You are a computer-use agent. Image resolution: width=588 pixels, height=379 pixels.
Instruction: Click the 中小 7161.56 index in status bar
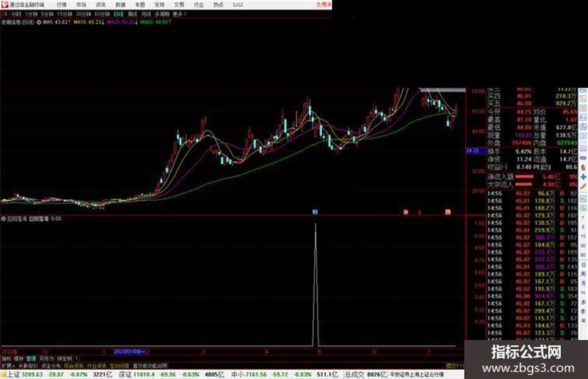(x=249, y=375)
